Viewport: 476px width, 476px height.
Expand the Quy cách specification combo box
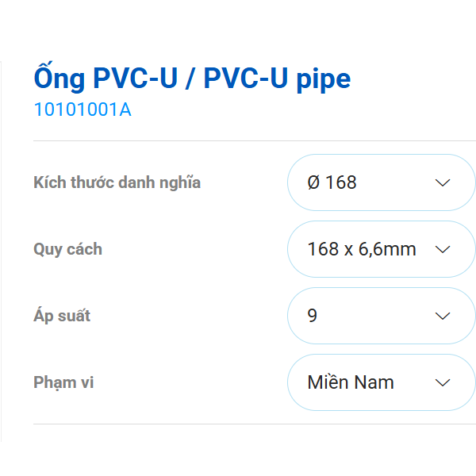(381, 249)
